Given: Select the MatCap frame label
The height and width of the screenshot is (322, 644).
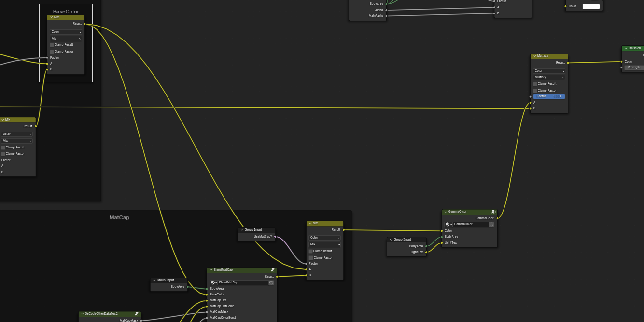Looking at the screenshot, I should 119,218.
